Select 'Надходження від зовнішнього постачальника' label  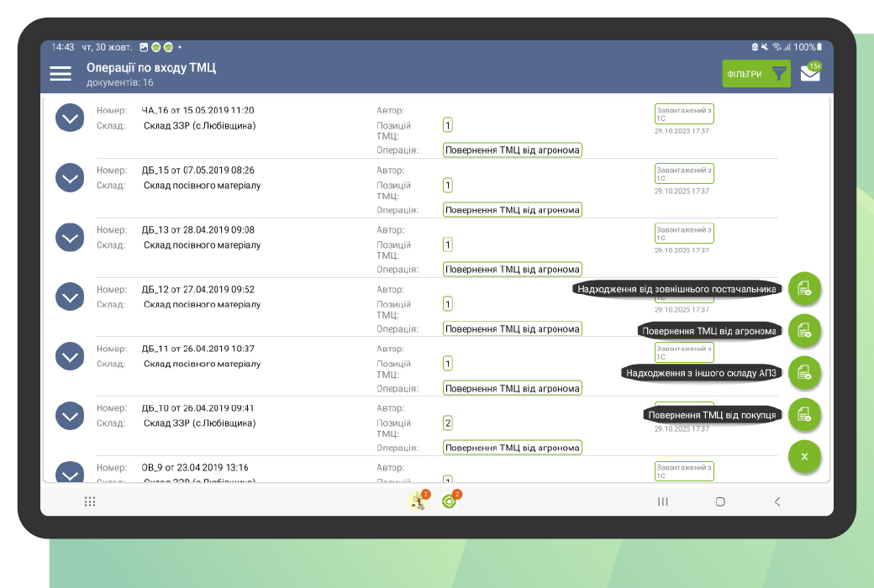point(677,289)
